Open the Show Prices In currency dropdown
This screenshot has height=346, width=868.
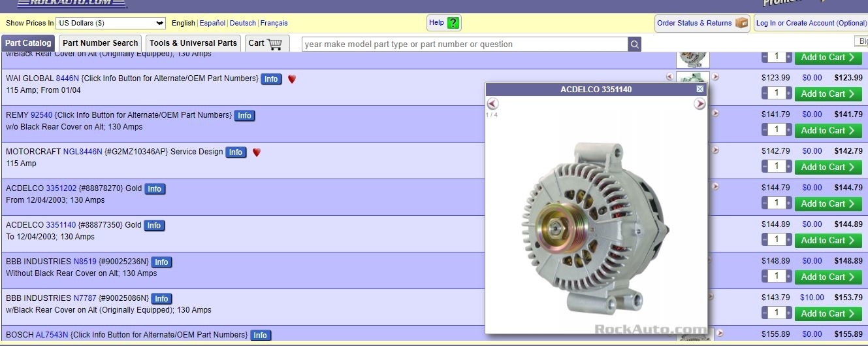[110, 23]
